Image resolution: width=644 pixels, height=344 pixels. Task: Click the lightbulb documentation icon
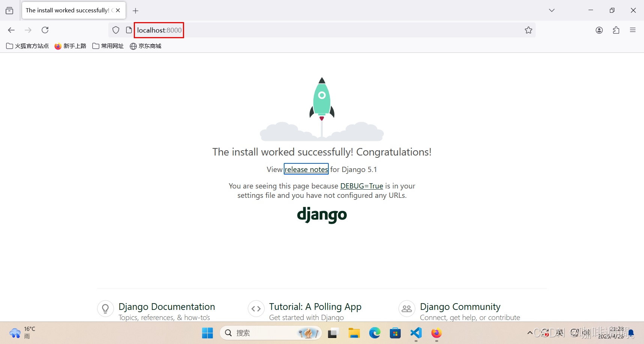coord(105,309)
